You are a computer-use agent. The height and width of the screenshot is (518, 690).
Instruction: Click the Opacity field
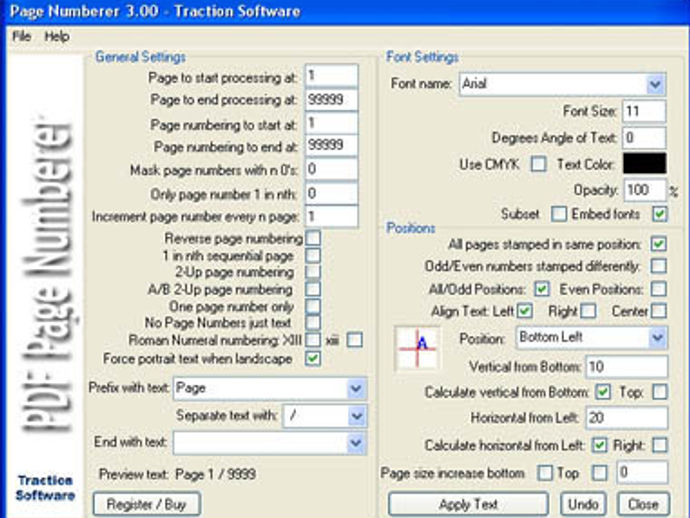645,190
